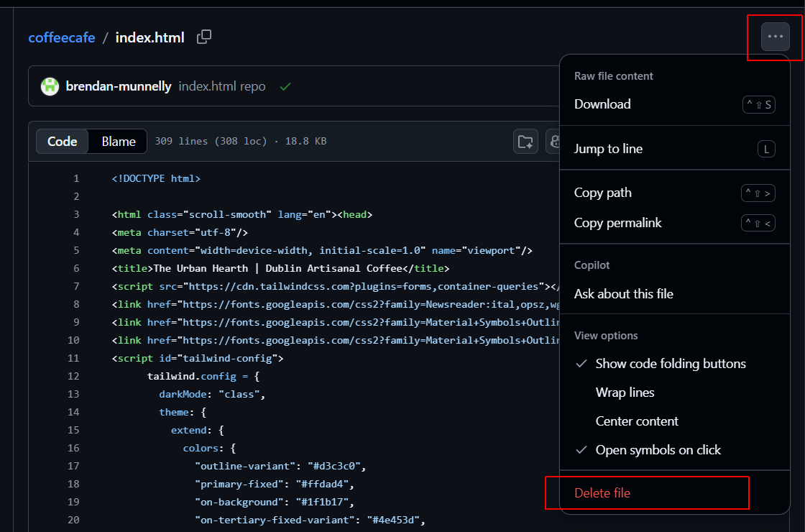Click the html class="scroll-smooth" code line
The width and height of the screenshot is (805, 532).
[241, 215]
